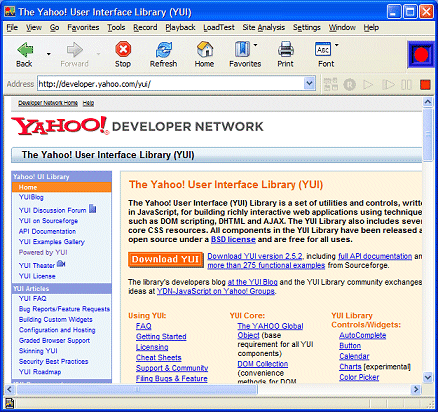
Task: Open the Help menu
Action: tap(371, 28)
